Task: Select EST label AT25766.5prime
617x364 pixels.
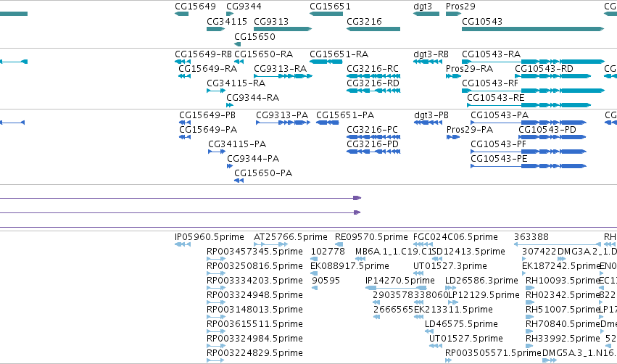Action: (x=291, y=237)
